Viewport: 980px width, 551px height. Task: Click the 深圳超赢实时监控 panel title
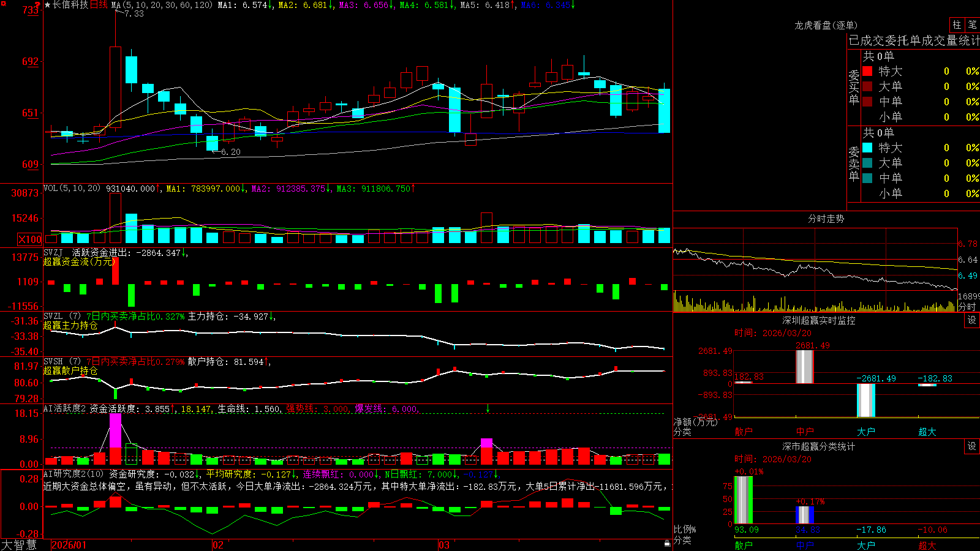pos(819,320)
